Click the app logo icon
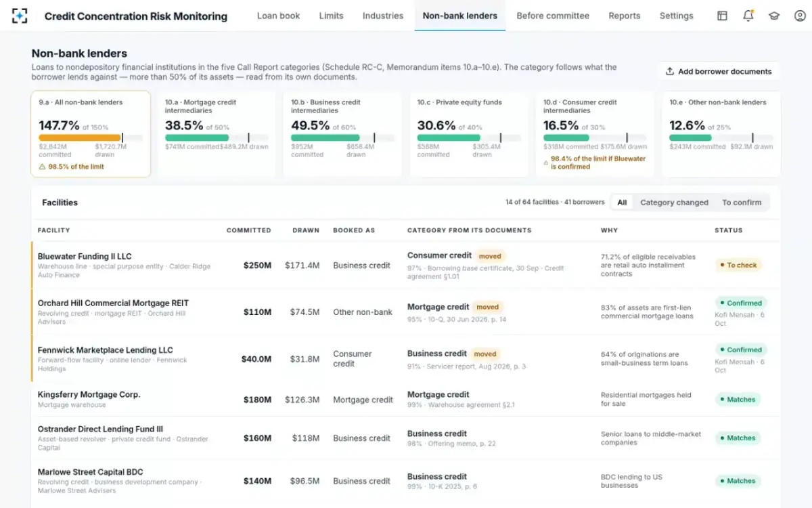Viewport: 812px width, 508px height. (20, 16)
